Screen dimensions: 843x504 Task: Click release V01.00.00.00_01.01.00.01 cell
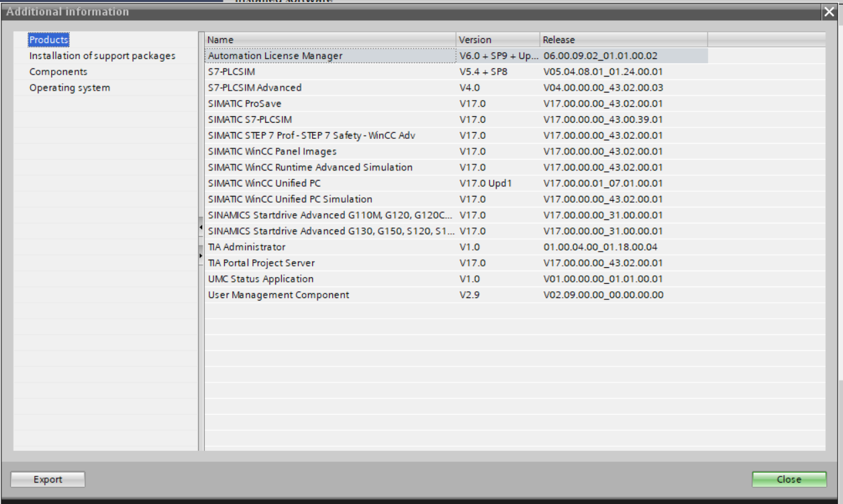[624, 279]
